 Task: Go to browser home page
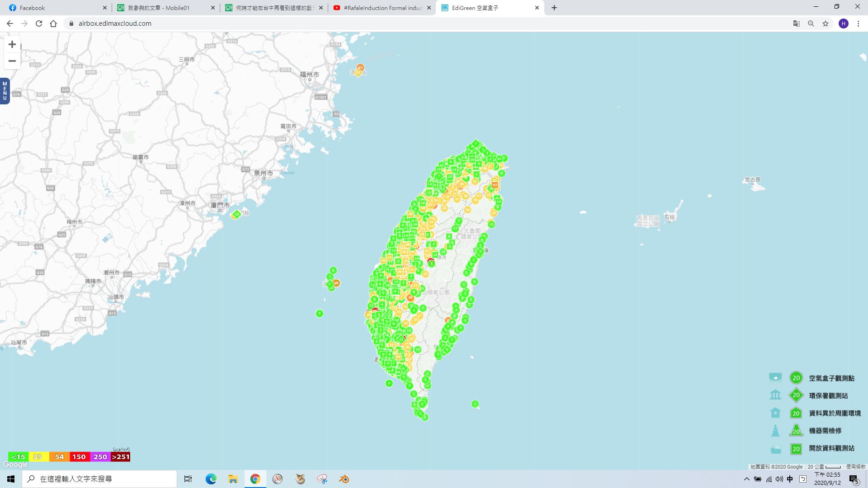coord(53,23)
